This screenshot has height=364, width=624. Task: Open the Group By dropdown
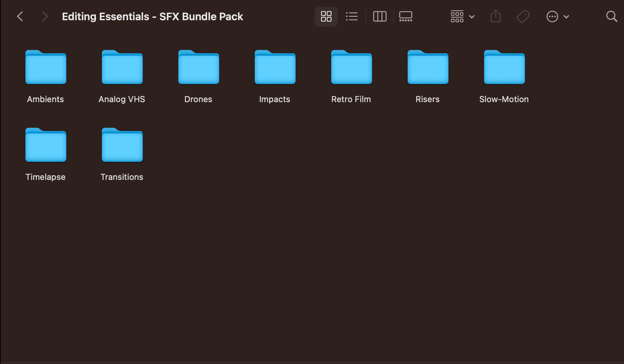462,16
